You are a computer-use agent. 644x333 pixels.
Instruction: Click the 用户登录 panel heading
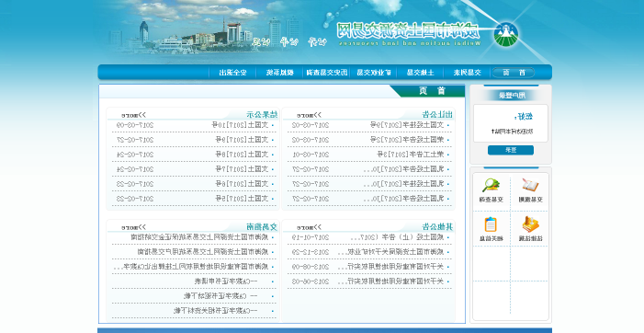pos(512,96)
